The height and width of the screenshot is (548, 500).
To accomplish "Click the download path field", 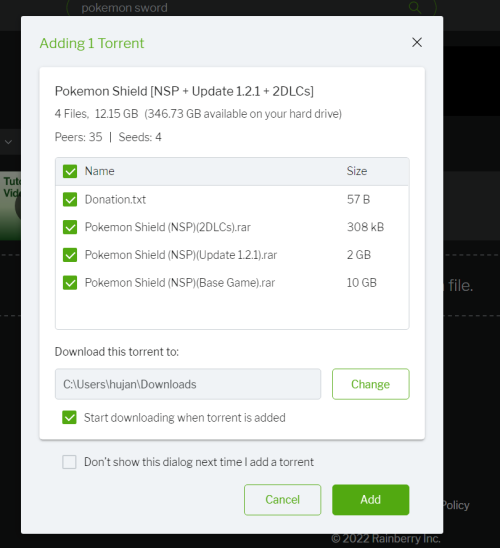I will [x=188, y=384].
